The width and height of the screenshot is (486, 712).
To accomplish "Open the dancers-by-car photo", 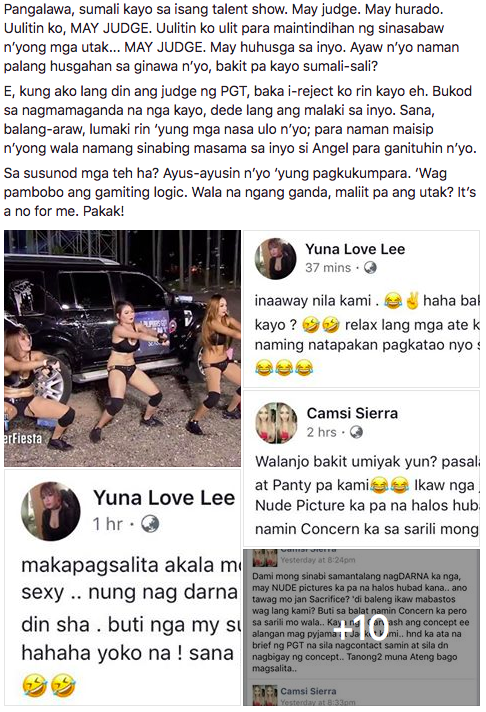I will pos(123,348).
